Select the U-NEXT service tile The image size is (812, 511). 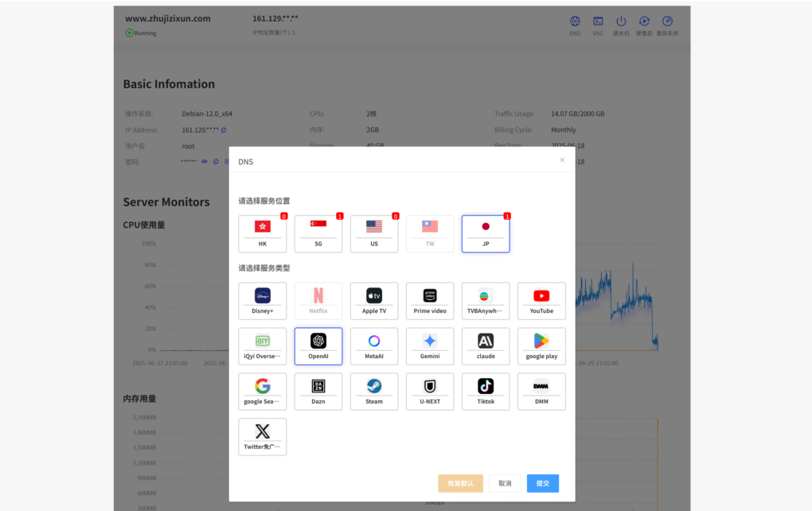[x=430, y=392]
